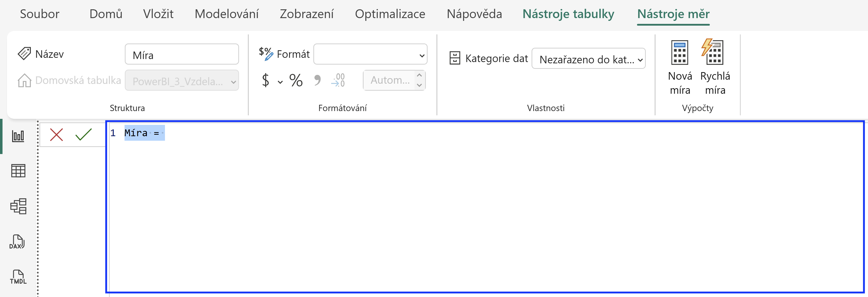Switch to Nástroje tabulky tab
The width and height of the screenshot is (868, 297).
coord(568,14)
